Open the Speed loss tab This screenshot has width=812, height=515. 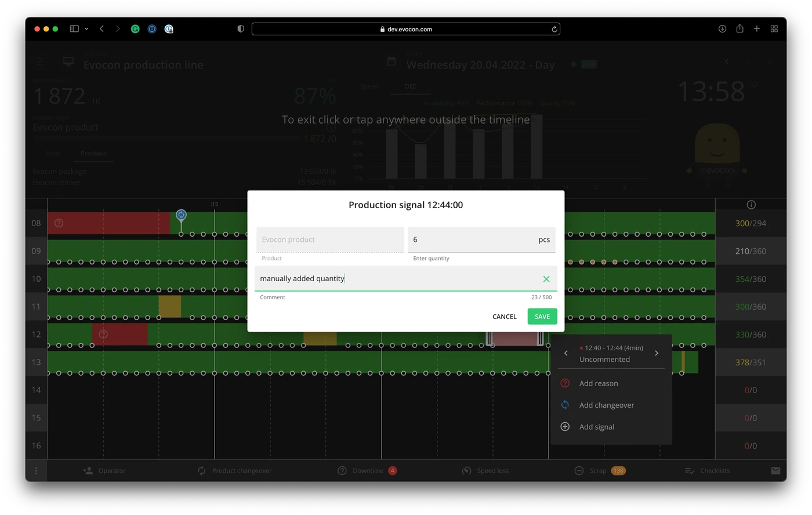[485, 470]
